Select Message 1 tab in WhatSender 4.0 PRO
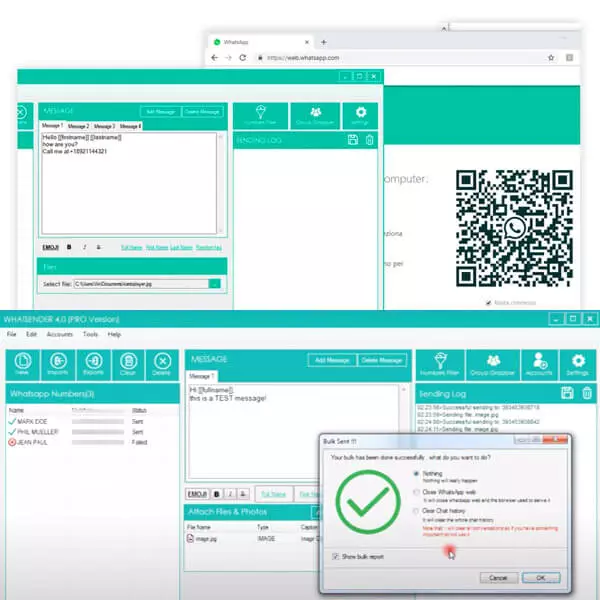This screenshot has width=600, height=600. [x=202, y=376]
